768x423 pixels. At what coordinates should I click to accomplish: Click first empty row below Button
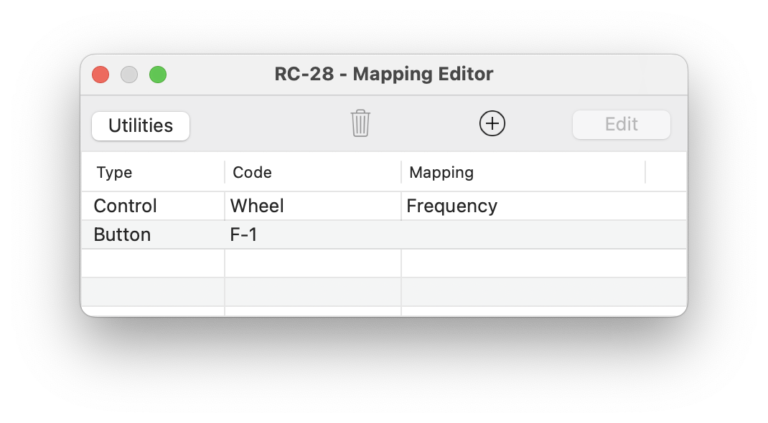tap(384, 263)
